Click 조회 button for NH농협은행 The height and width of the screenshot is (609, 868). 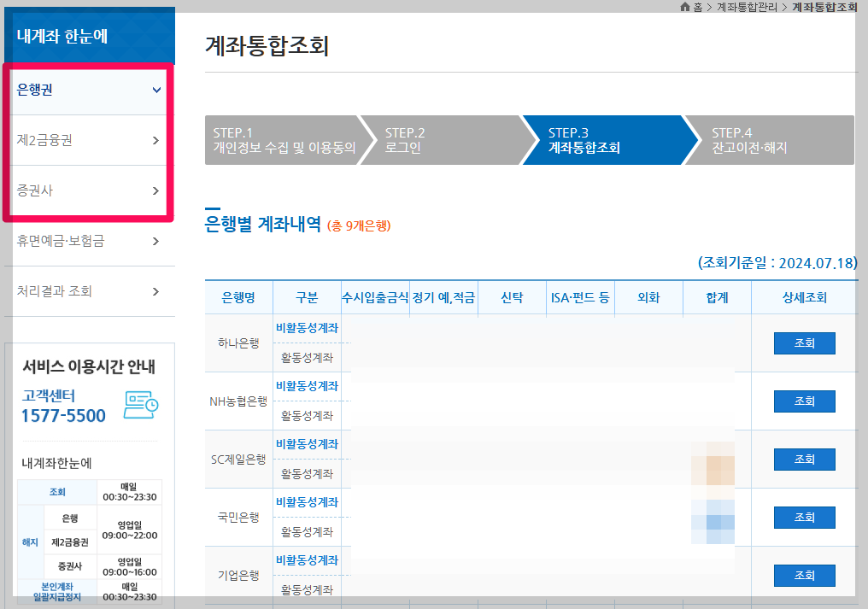804,401
